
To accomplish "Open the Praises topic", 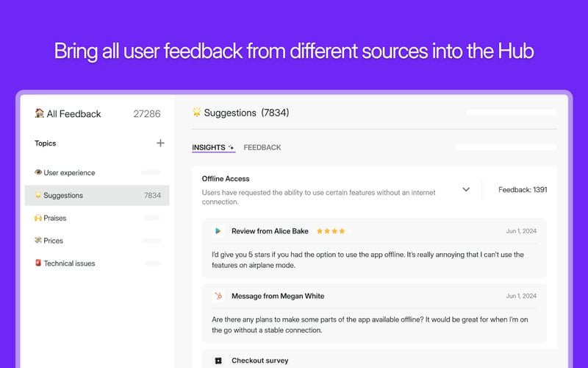I will pos(97,218).
